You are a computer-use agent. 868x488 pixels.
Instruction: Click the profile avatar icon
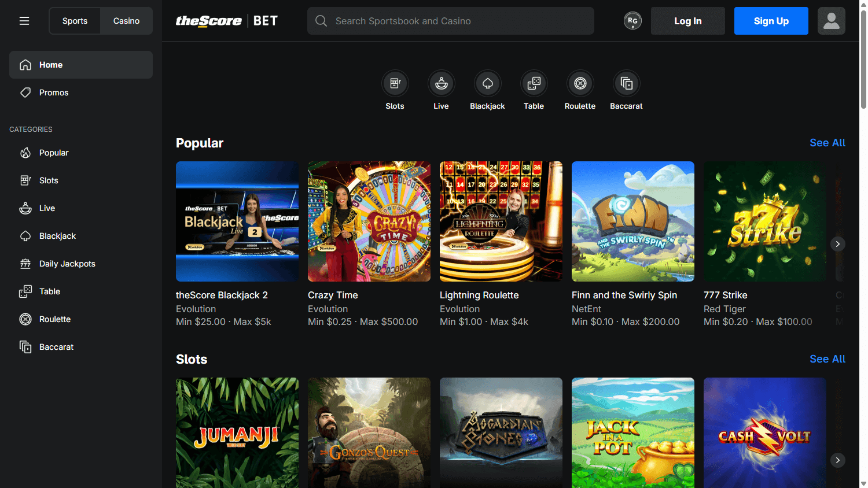pos(832,20)
